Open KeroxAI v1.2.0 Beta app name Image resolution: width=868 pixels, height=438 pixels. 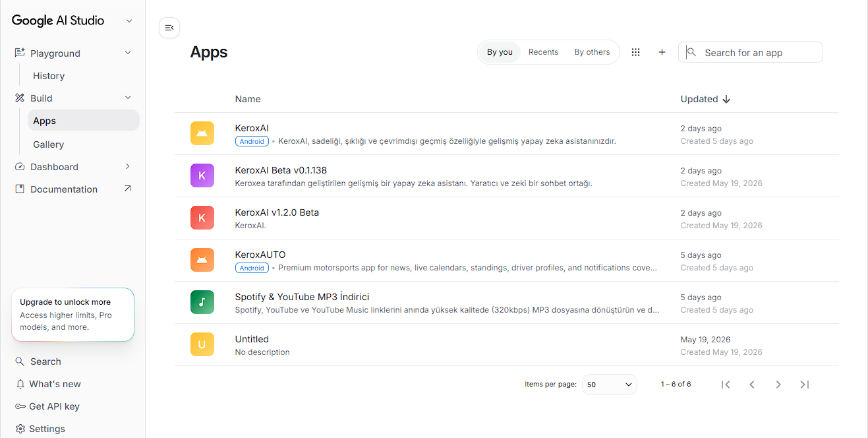pyautogui.click(x=277, y=212)
